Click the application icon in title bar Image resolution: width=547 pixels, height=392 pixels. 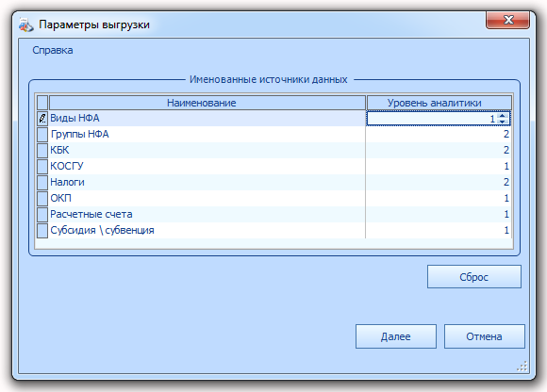pos(25,25)
